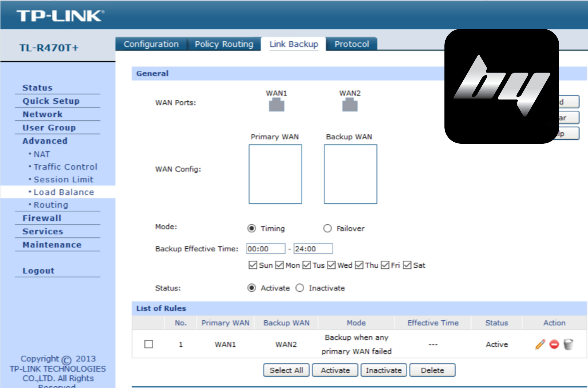
Task: Delete rule 1 with trash icon
Action: click(568, 344)
